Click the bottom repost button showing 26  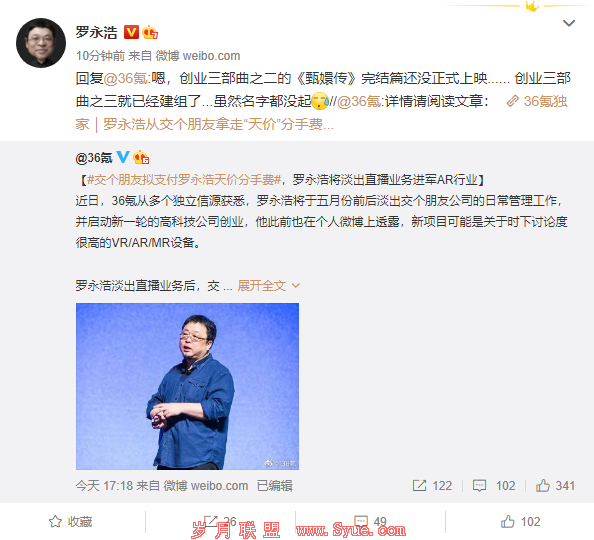pyautogui.click(x=220, y=521)
